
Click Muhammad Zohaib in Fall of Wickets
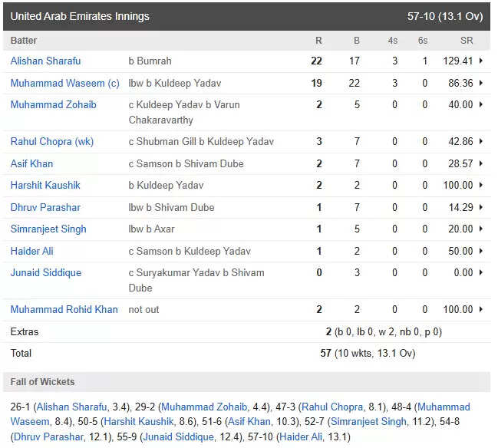(x=204, y=407)
